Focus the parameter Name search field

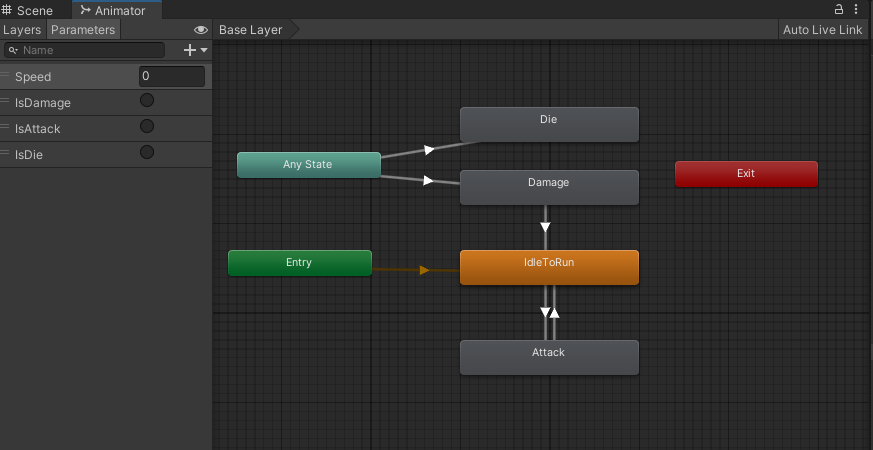pyautogui.click(x=85, y=50)
